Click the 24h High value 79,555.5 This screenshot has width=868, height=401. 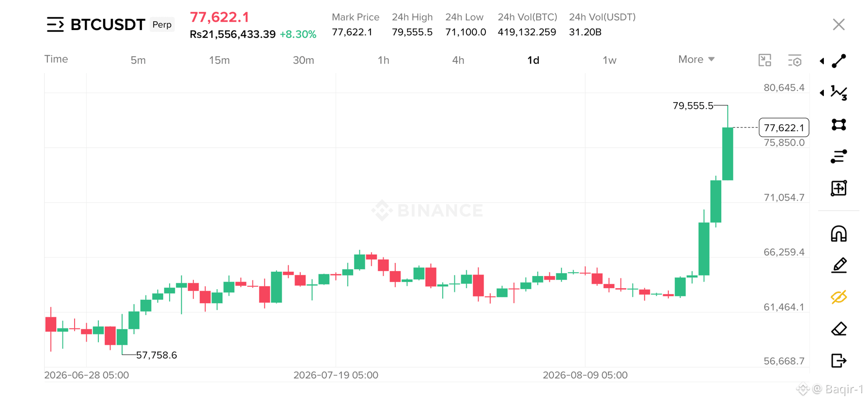[x=412, y=32]
